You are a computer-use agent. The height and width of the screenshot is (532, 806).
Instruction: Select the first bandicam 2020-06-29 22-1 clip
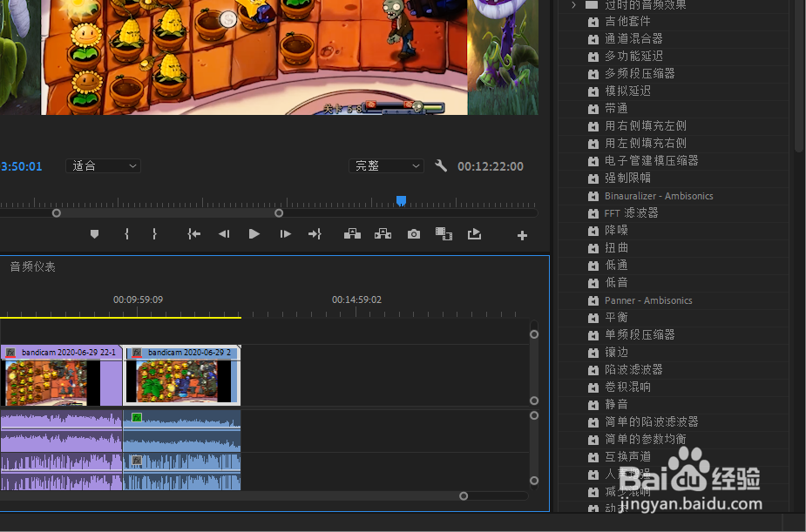pos(61,375)
